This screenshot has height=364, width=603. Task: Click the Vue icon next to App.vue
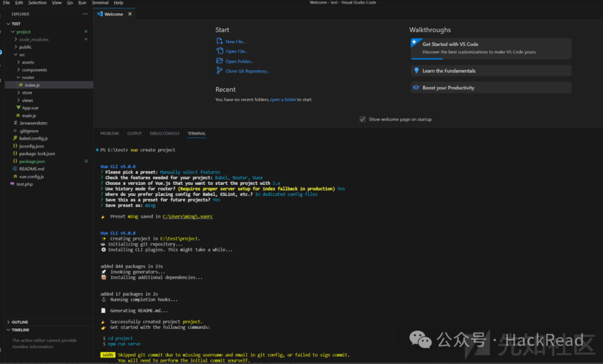(x=18, y=108)
